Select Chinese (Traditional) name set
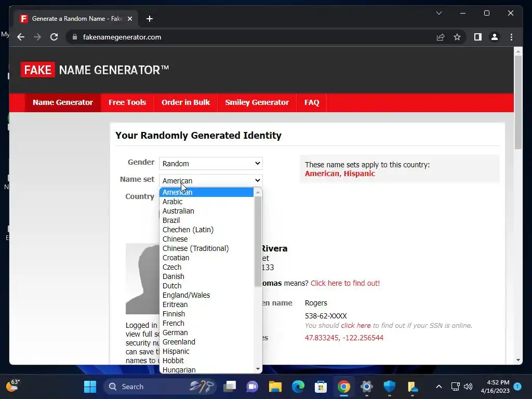Screen dimensions: 532x399 [207, 248]
